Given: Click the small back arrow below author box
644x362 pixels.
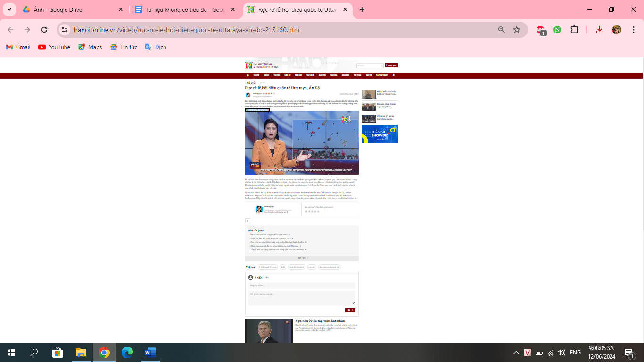Looking at the screenshot, I should click(248, 221).
